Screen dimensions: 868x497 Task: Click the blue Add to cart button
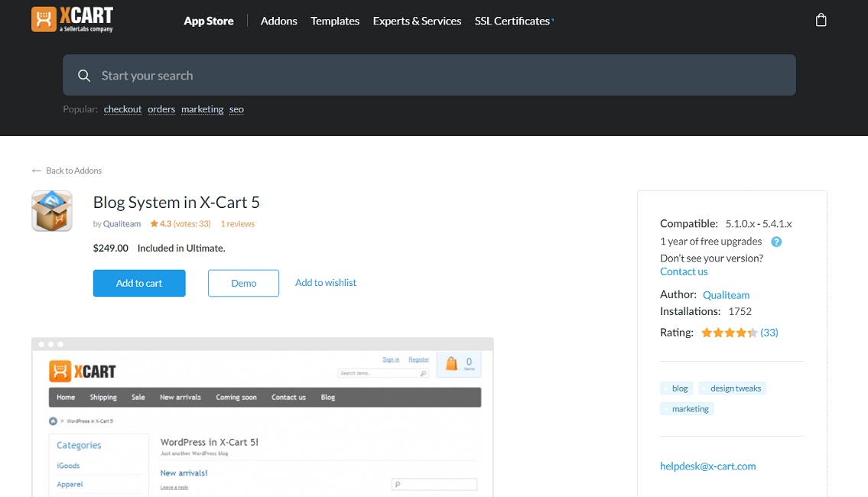138,283
